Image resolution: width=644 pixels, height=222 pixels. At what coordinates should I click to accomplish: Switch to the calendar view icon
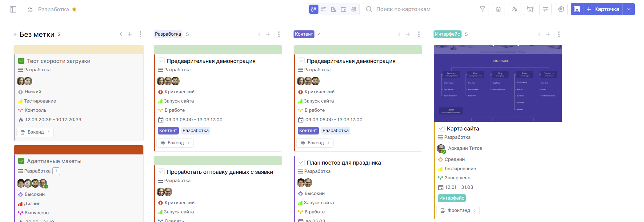pyautogui.click(x=344, y=10)
